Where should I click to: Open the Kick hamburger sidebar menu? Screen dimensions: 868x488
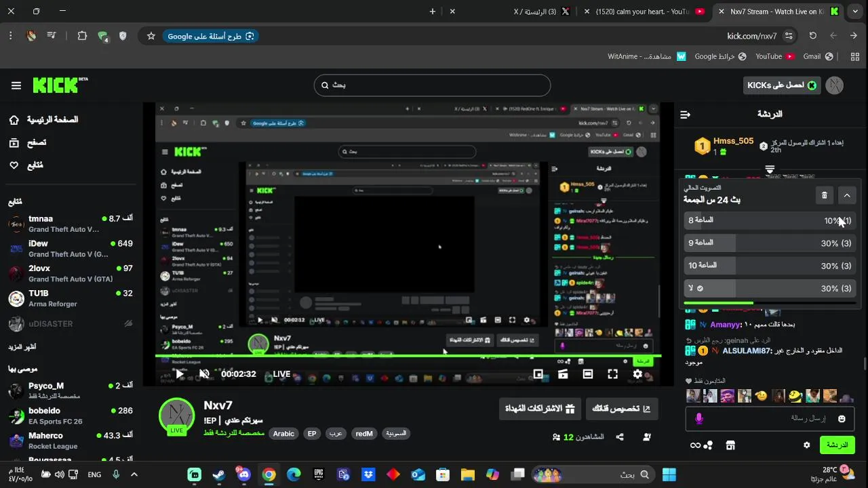(16, 85)
